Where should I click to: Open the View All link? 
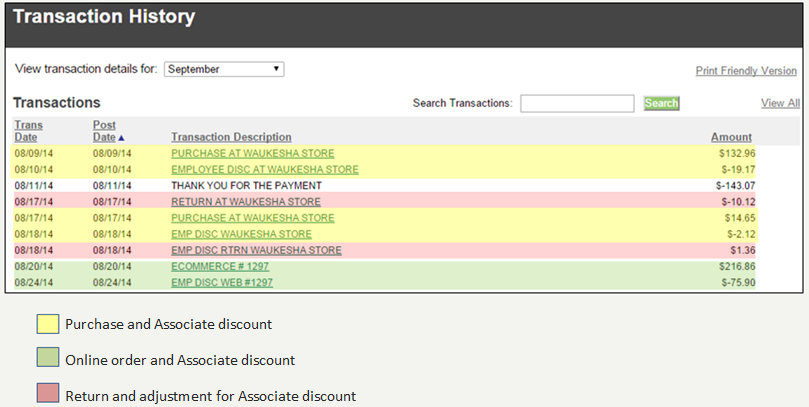pos(780,103)
